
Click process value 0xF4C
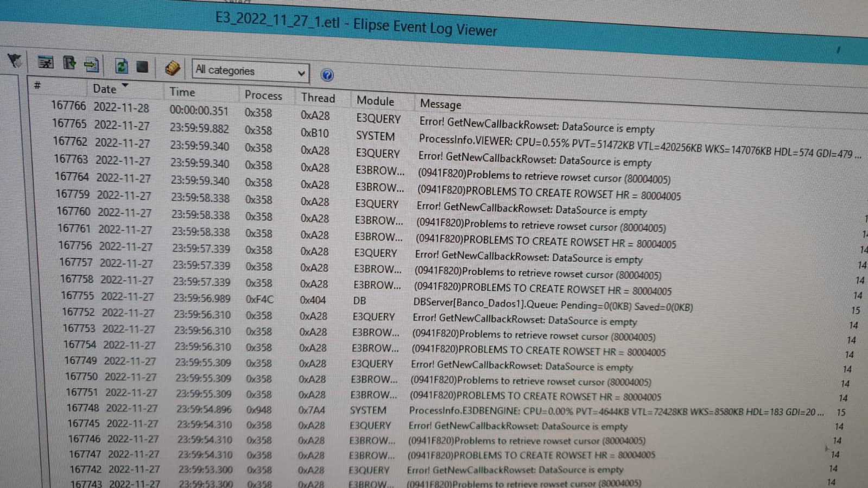[x=259, y=299]
